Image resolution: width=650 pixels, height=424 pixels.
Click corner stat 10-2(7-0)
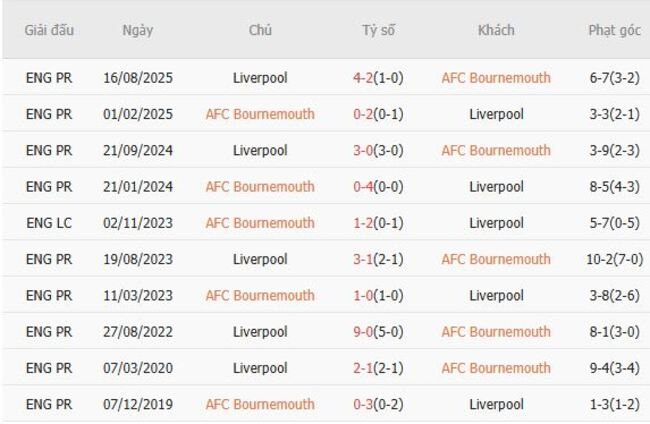tap(614, 259)
